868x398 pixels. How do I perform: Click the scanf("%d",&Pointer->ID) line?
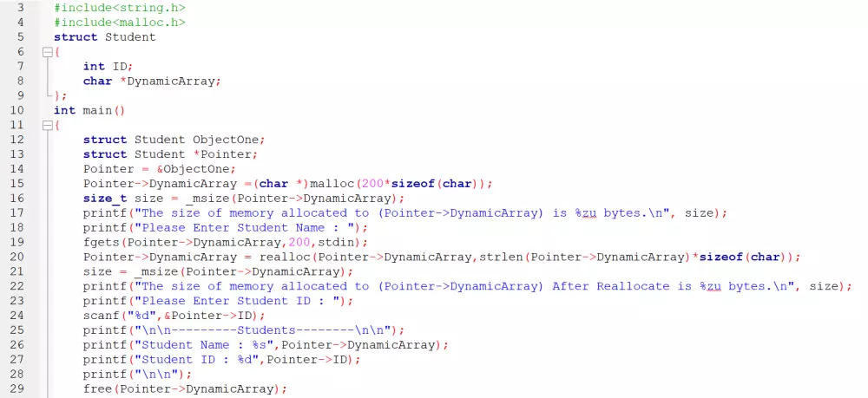pyautogui.click(x=174, y=315)
